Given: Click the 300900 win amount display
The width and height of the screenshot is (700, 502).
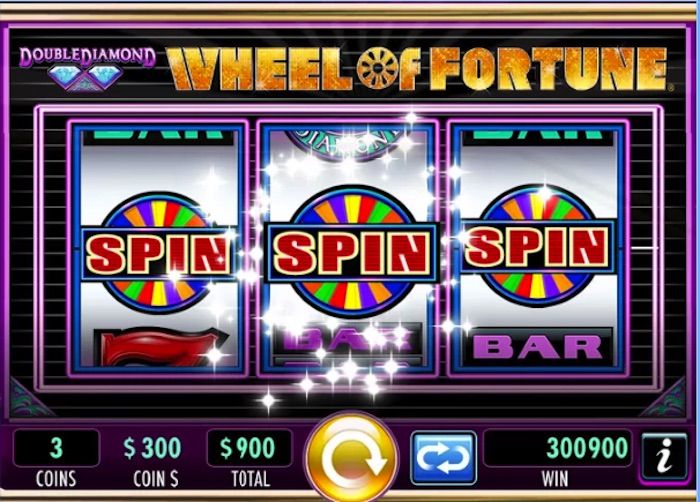Looking at the screenshot, I should [557, 448].
